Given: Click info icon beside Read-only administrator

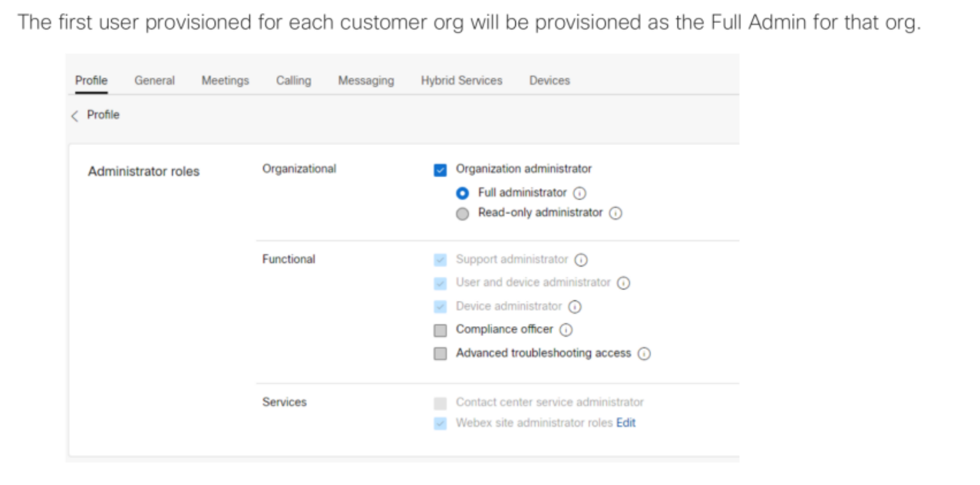Looking at the screenshot, I should click(615, 213).
